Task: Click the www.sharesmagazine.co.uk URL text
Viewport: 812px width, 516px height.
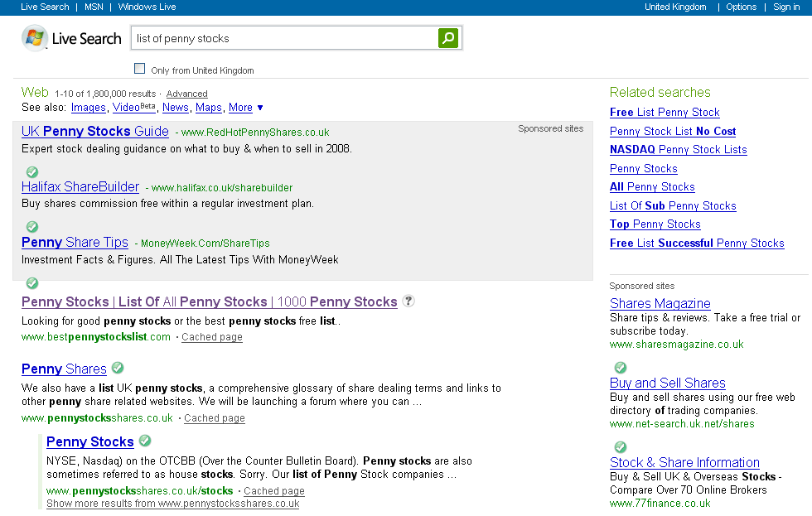Action: (676, 345)
